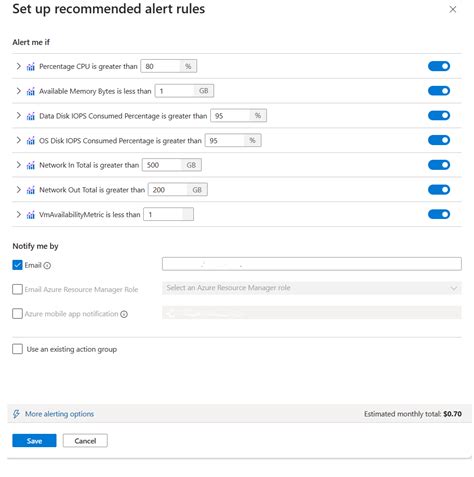This screenshot has height=477, width=474.
Task: Click the info icon next to Email
Action: 47,266
